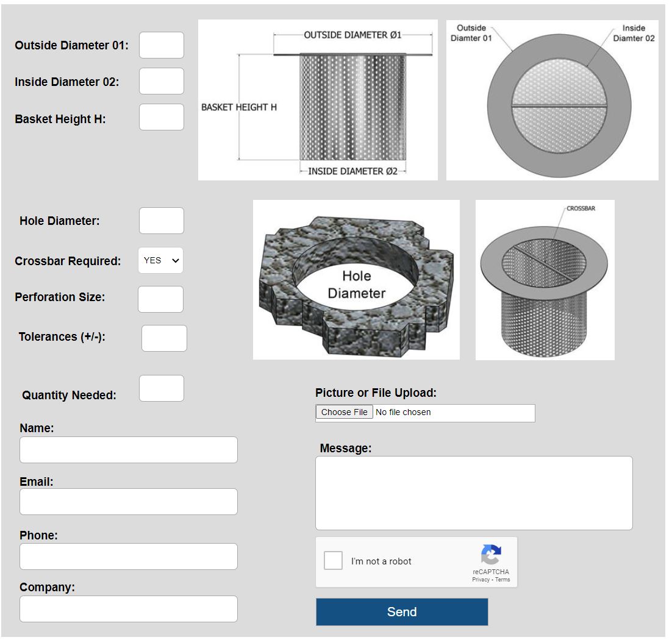Click the Hole Diameter input field

click(162, 221)
